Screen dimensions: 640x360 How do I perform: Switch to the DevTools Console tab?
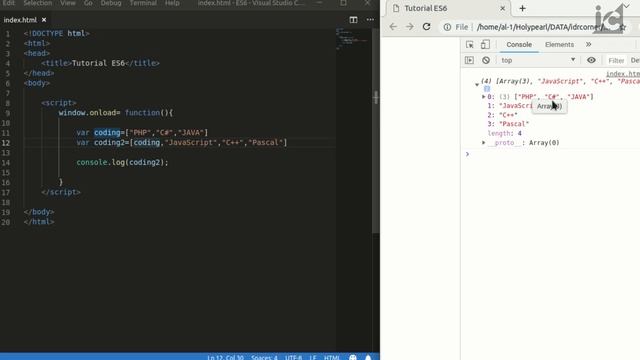click(519, 44)
